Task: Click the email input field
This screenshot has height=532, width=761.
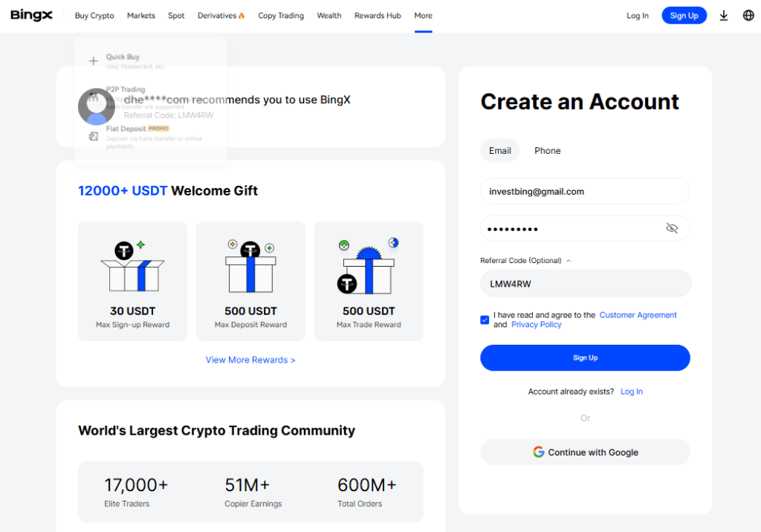Action: tap(586, 191)
